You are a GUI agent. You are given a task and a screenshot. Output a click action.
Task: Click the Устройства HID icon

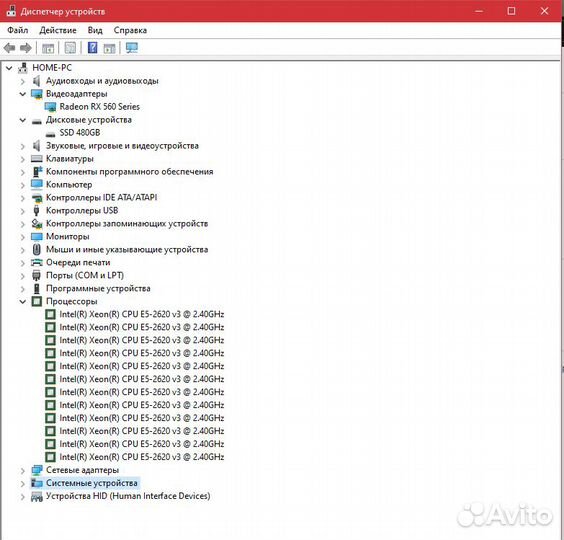(37, 496)
